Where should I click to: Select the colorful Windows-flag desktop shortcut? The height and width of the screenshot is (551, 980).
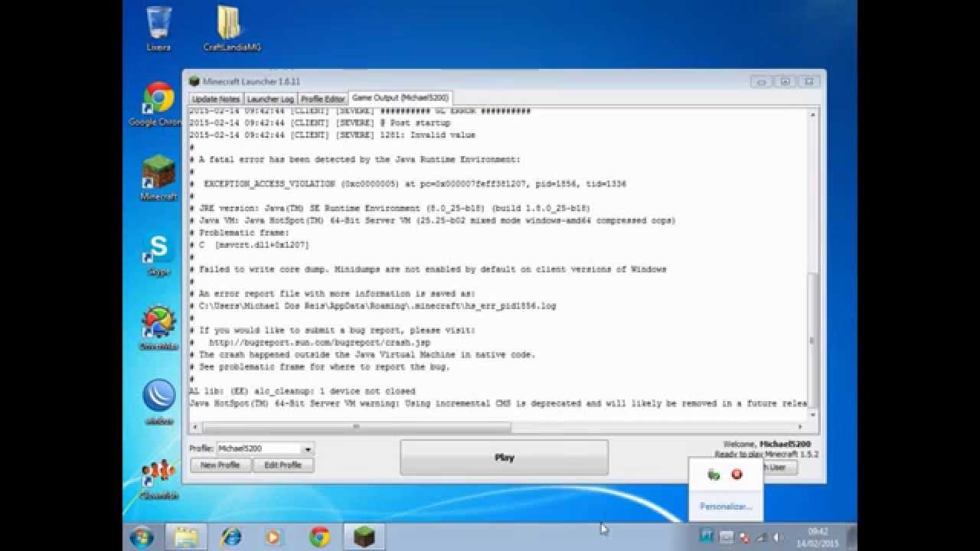[158, 328]
